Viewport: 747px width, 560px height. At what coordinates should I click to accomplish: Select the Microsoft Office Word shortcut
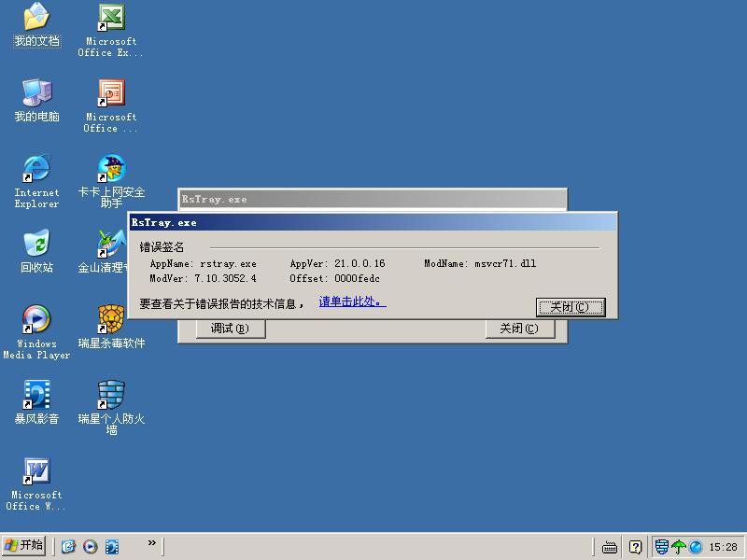pyautogui.click(x=36, y=471)
